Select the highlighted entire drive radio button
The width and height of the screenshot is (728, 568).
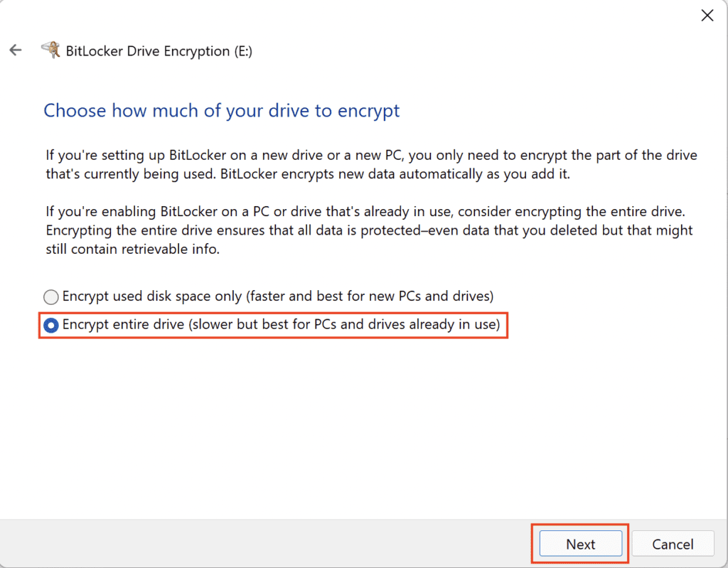pyautogui.click(x=50, y=326)
